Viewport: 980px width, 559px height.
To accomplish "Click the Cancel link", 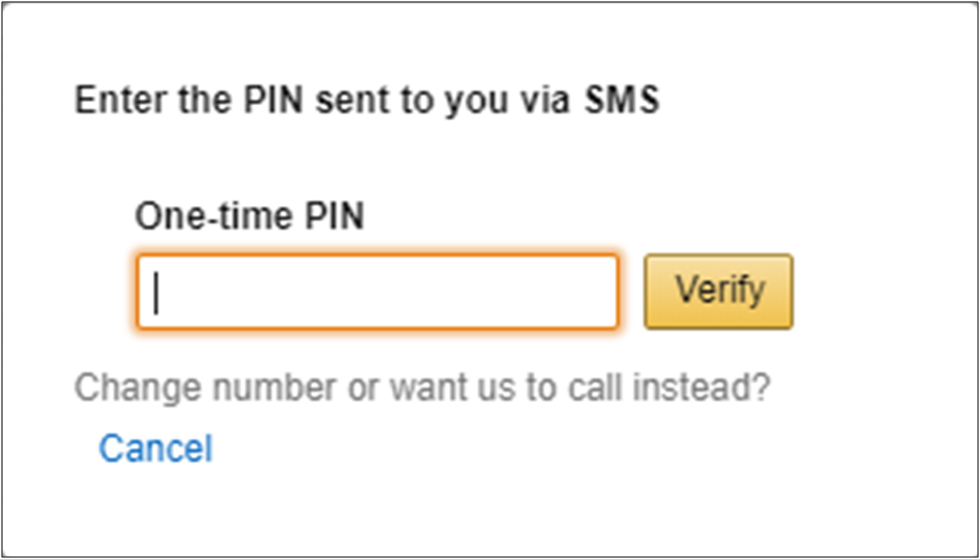I will pos(156,448).
